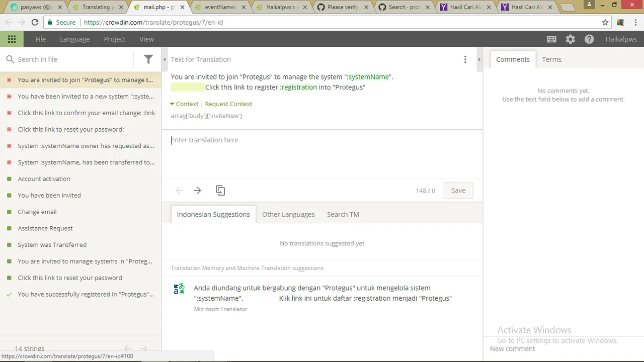Viewport: 644px width, 362px height.
Task: Click the :registration placeholder in source text
Action: (298, 87)
